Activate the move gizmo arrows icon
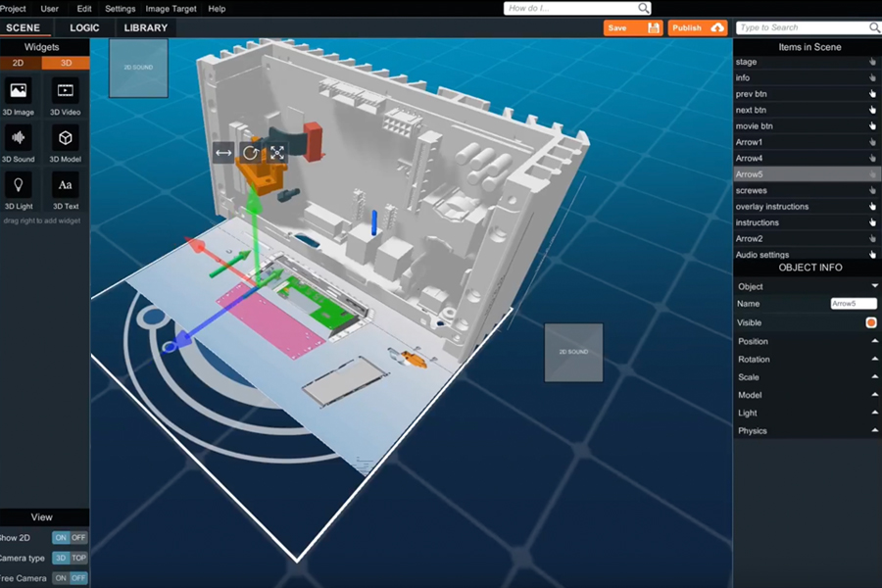The width and height of the screenshot is (882, 588). point(223,153)
